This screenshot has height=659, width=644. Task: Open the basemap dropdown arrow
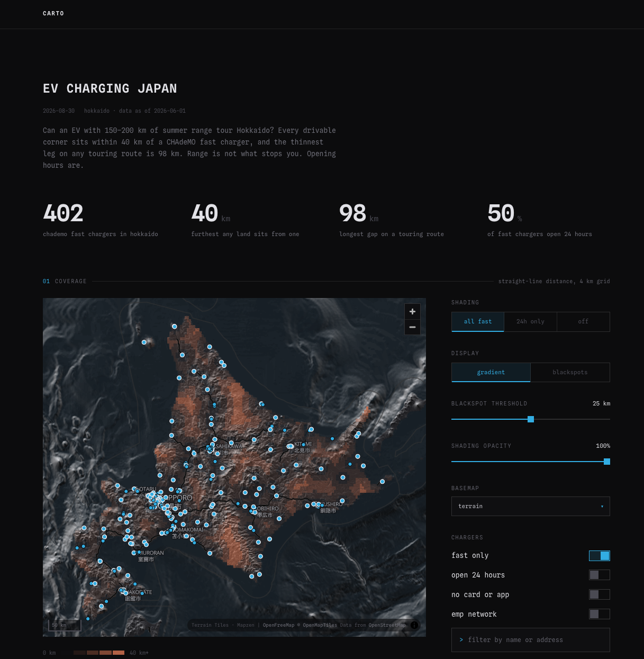tap(602, 507)
